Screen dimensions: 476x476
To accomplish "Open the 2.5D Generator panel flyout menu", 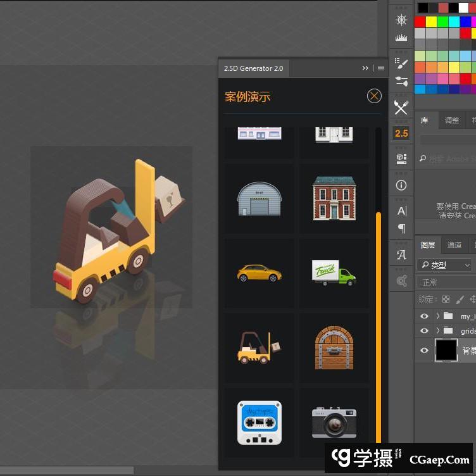I will click(x=381, y=68).
